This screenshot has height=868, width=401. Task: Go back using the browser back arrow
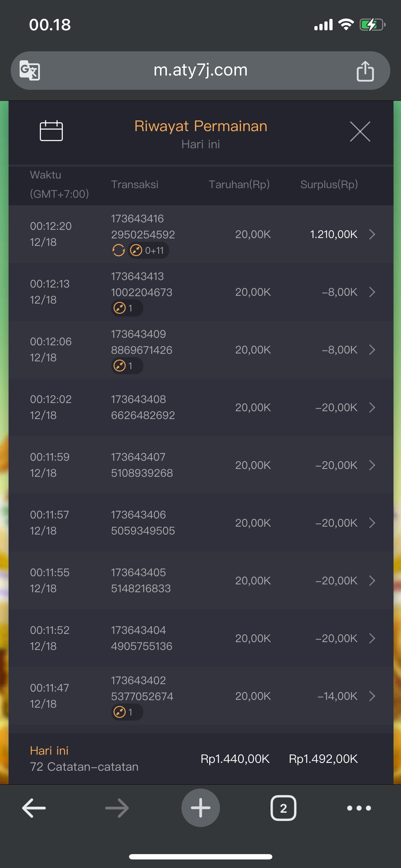(x=34, y=808)
